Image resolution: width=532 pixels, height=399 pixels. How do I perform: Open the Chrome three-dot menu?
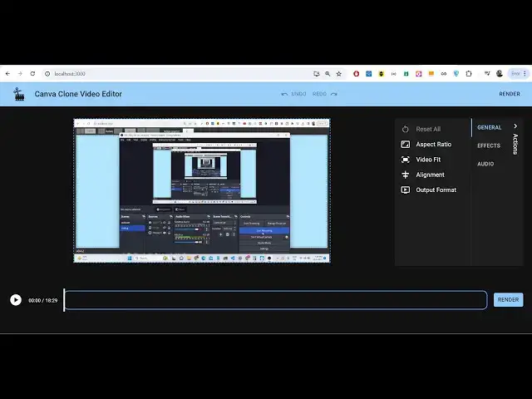point(525,74)
